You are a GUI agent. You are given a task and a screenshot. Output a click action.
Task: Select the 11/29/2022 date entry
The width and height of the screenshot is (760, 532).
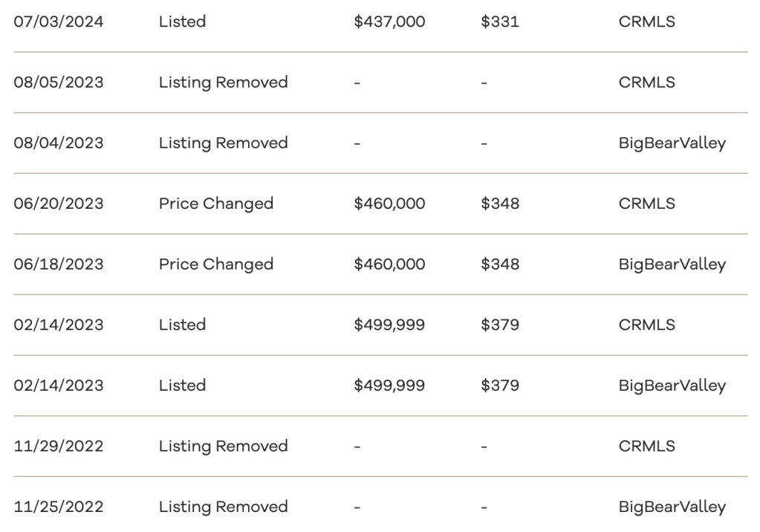click(x=59, y=447)
